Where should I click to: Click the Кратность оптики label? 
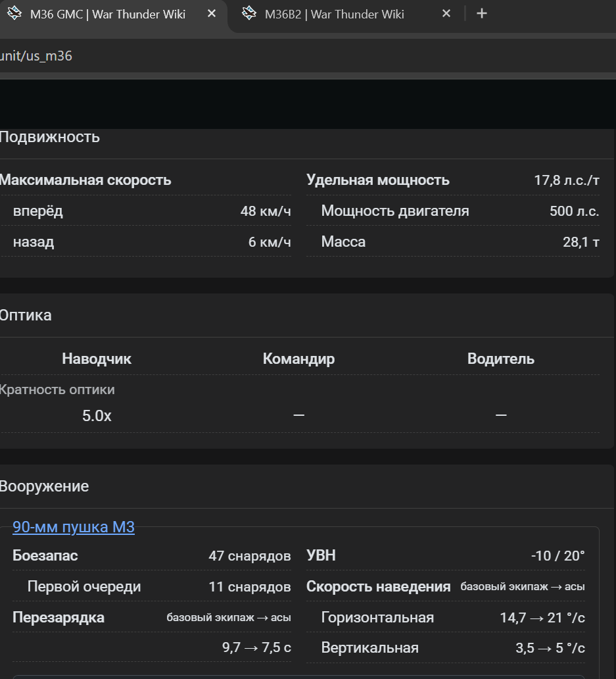point(57,390)
